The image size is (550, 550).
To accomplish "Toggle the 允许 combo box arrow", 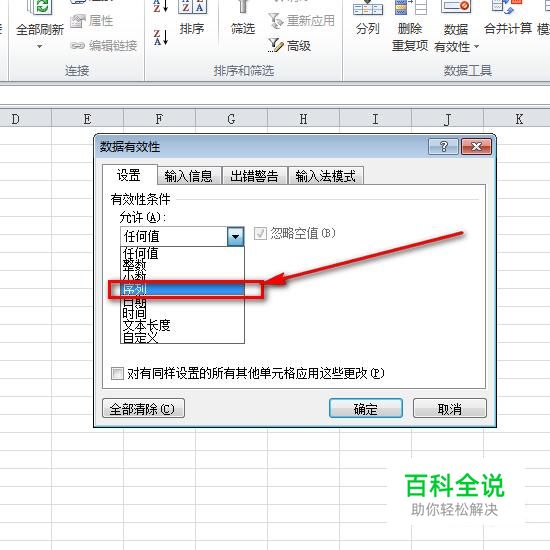I will tap(235, 236).
